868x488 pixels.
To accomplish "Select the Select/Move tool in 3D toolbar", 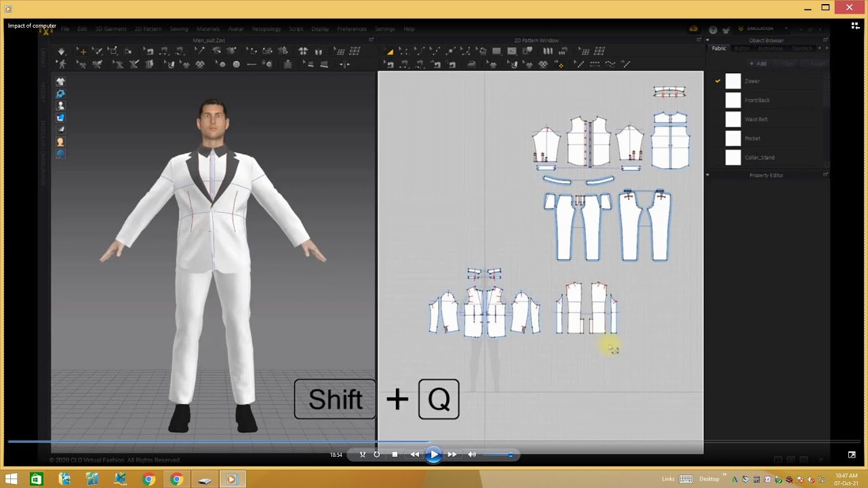I will tap(81, 52).
